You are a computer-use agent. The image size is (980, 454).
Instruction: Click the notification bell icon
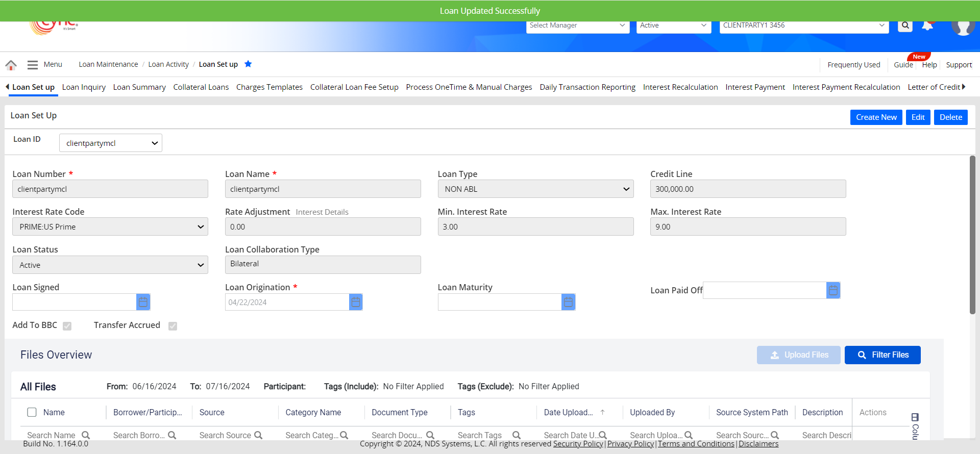tap(927, 26)
